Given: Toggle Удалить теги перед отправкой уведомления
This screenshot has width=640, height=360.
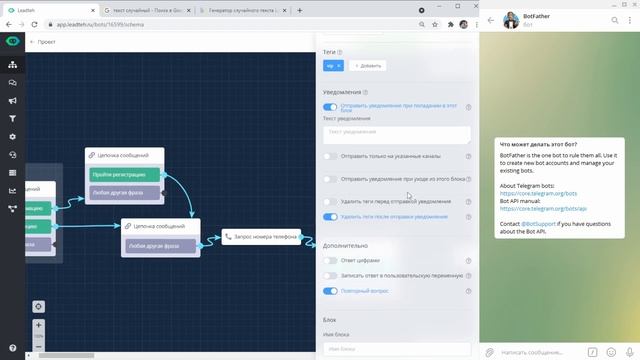Looking at the screenshot, I should 330,202.
